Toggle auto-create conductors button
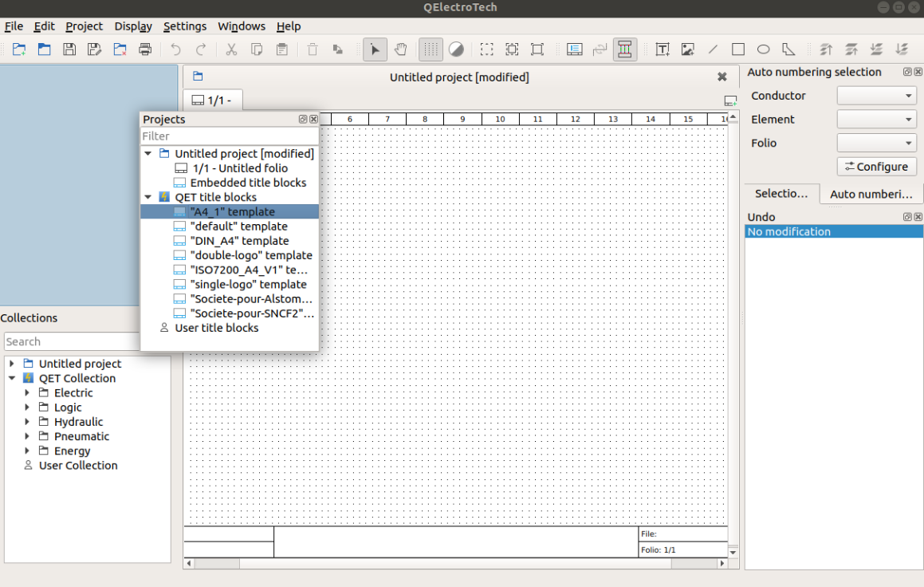 tap(625, 49)
